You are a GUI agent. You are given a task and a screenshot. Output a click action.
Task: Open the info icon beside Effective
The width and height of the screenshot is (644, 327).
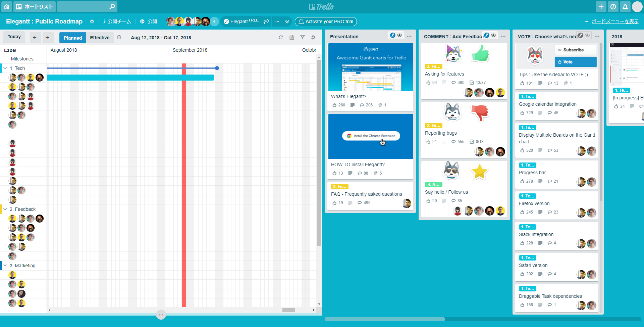[119, 37]
